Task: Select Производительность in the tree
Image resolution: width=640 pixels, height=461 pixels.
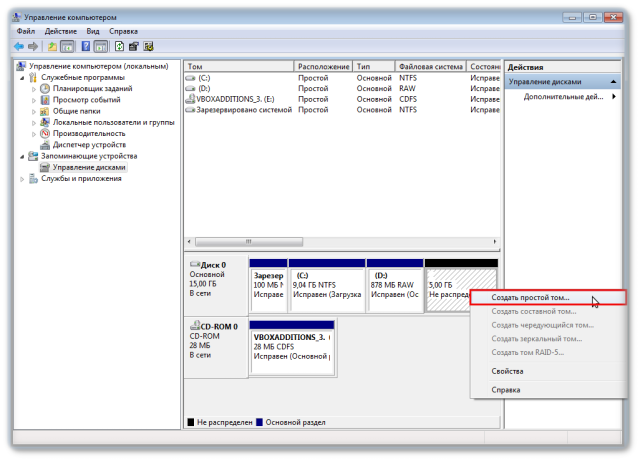Action: 88,133
